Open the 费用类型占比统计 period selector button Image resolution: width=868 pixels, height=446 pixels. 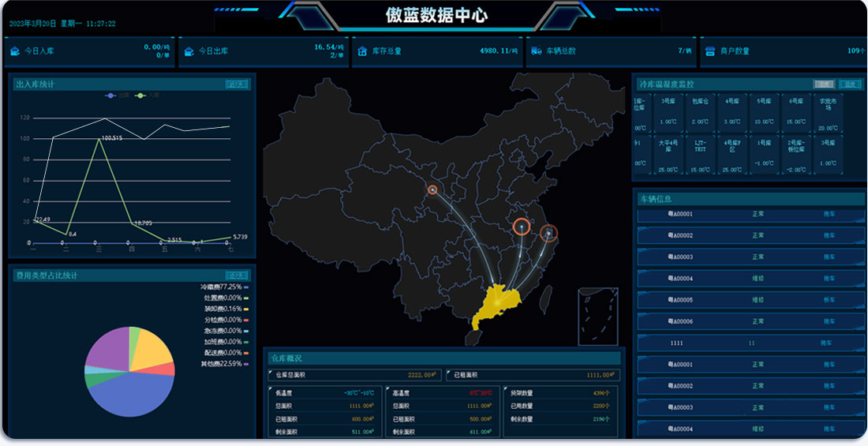[236, 275]
